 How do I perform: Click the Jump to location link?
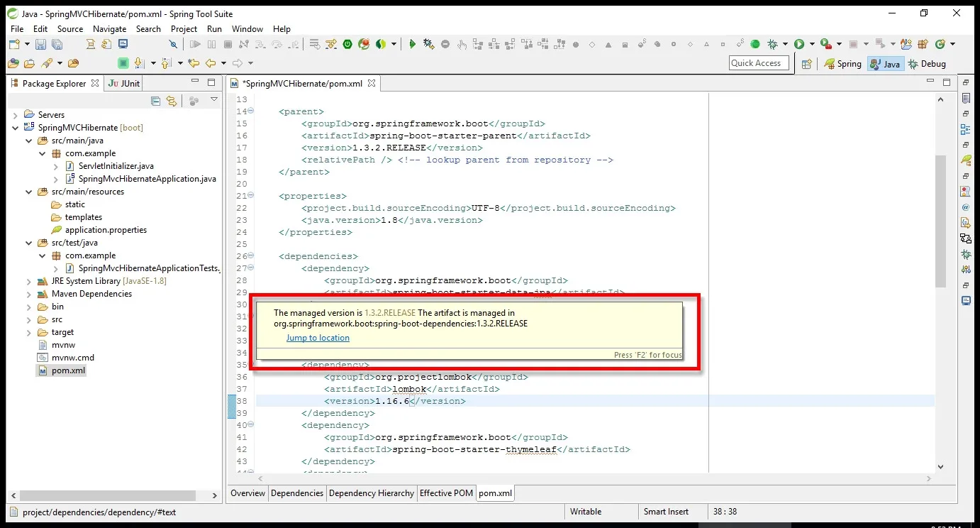318,338
